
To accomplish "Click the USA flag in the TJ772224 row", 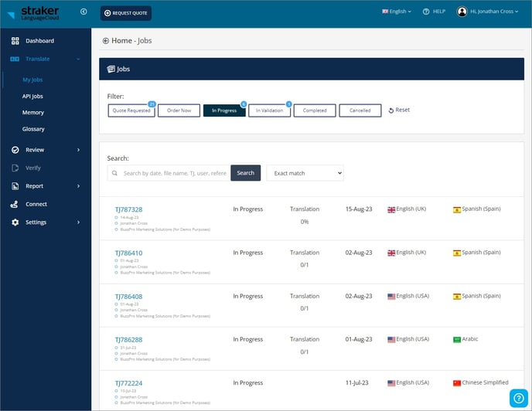I will coord(391,383).
